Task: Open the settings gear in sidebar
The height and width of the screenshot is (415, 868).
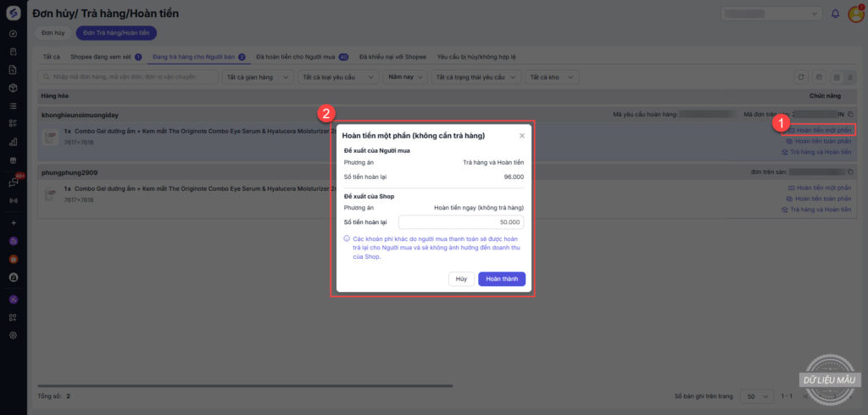Action: click(x=13, y=335)
